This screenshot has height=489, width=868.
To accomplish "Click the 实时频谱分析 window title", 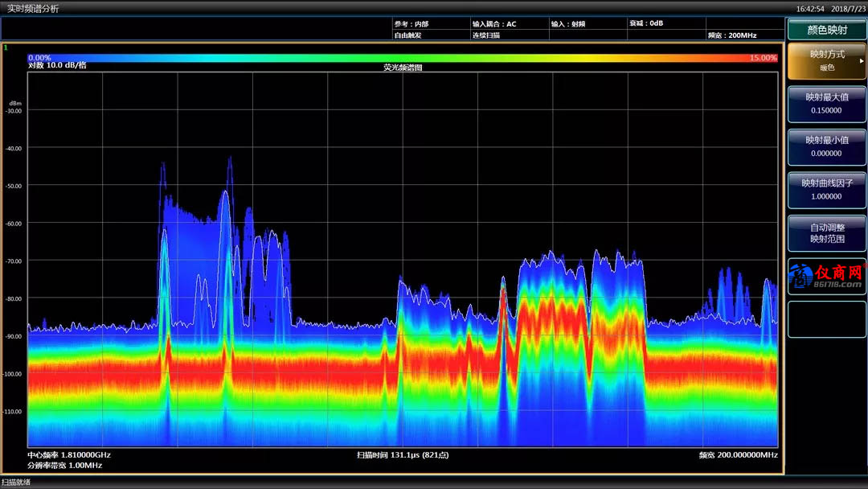I will pyautogui.click(x=33, y=8).
